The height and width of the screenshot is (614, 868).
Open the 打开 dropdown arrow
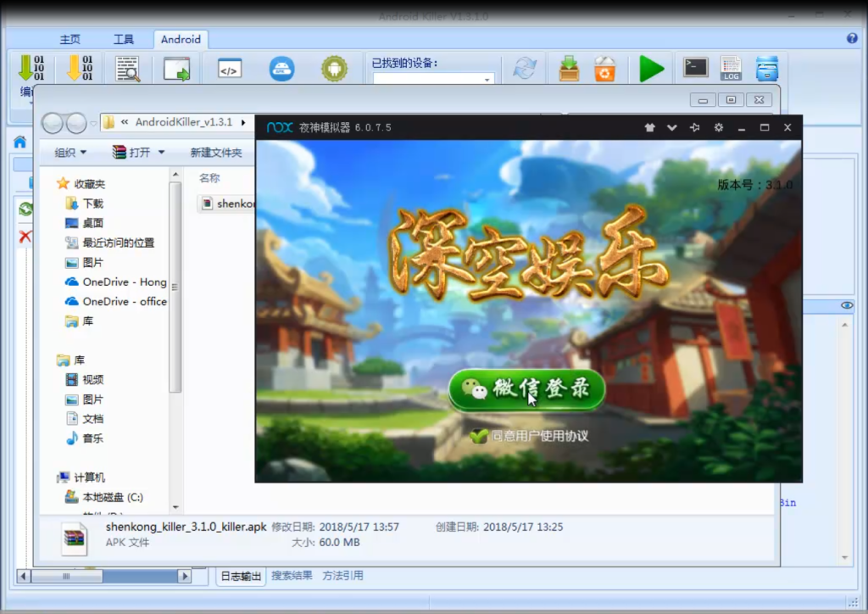coord(161,153)
